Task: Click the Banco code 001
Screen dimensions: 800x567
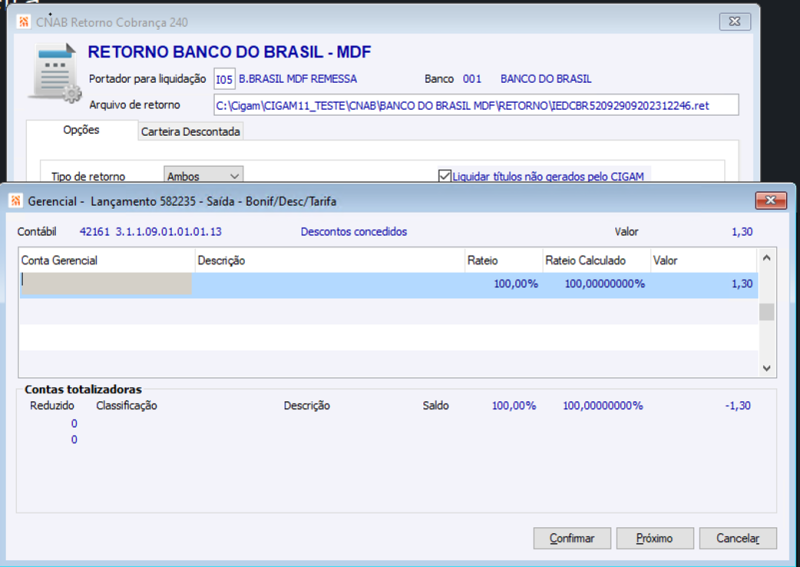Action: point(472,79)
